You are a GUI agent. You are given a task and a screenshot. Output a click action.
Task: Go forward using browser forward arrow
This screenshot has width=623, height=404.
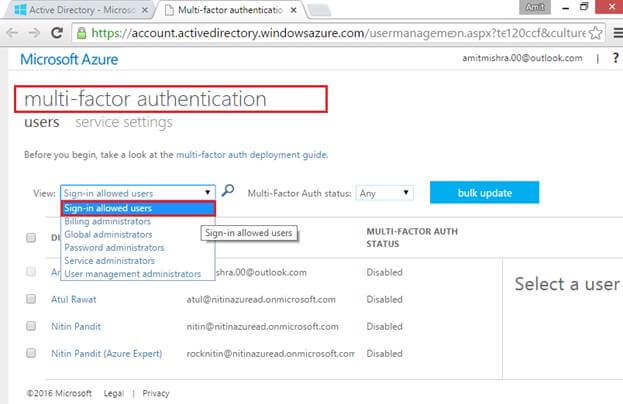pyautogui.click(x=35, y=33)
